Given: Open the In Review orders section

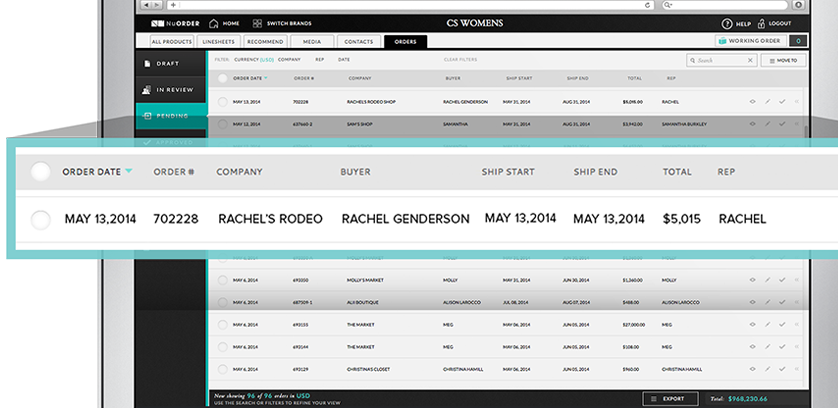Looking at the screenshot, I should [171, 90].
